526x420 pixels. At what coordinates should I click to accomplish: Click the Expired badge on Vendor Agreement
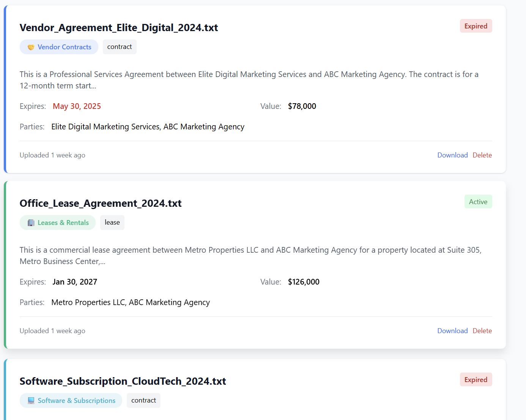(476, 26)
